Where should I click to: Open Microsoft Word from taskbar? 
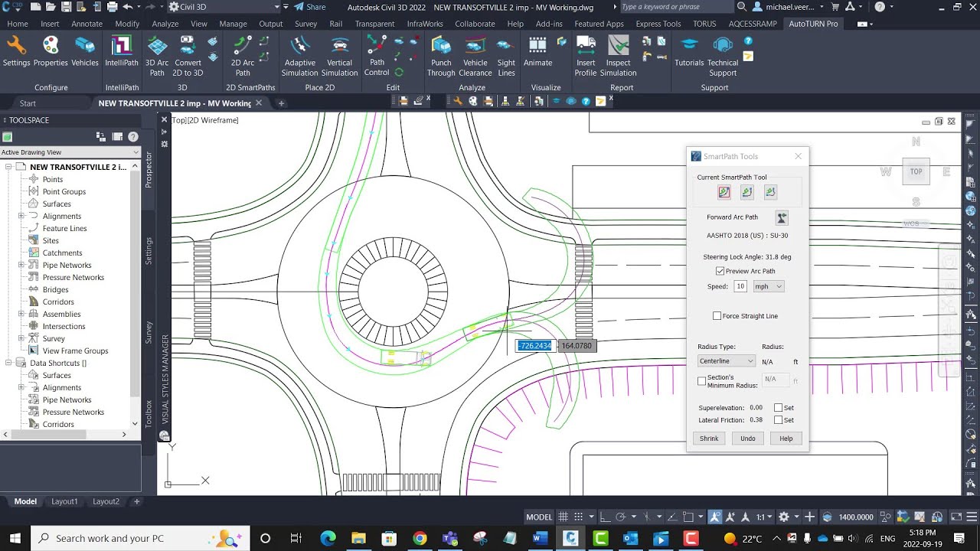(x=541, y=538)
